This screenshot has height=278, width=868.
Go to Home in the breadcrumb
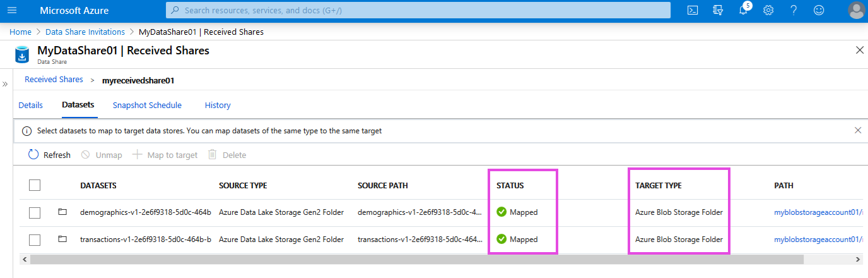click(20, 32)
